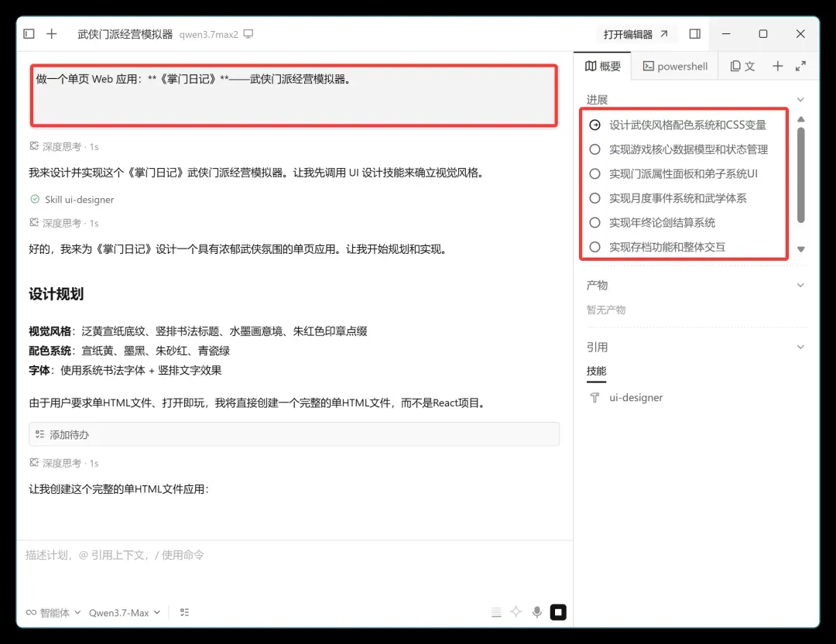The width and height of the screenshot is (836, 644).
Task: Expand last 深度思考 block above 让我创建
Action: (x=64, y=464)
